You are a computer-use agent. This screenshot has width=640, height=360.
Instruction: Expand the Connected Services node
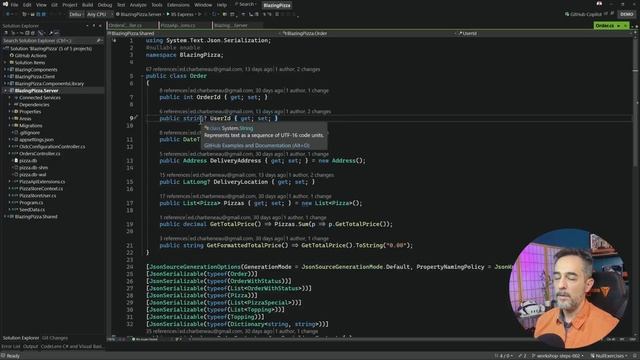point(10,98)
